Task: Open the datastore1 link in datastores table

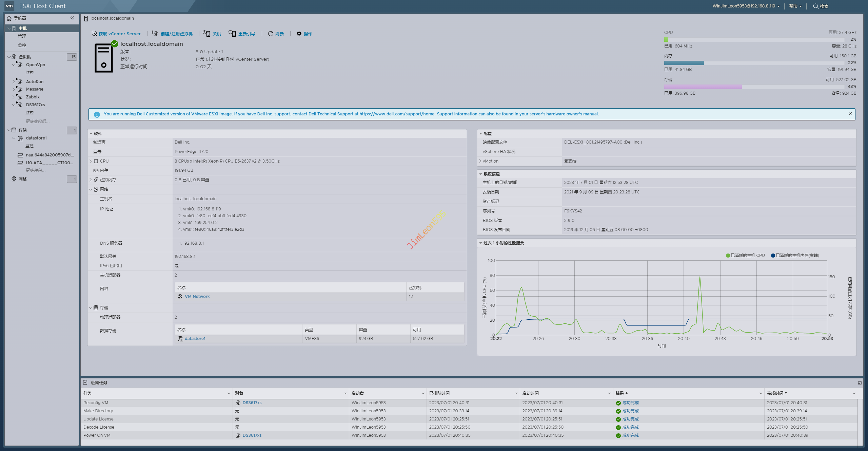Action: [195, 339]
